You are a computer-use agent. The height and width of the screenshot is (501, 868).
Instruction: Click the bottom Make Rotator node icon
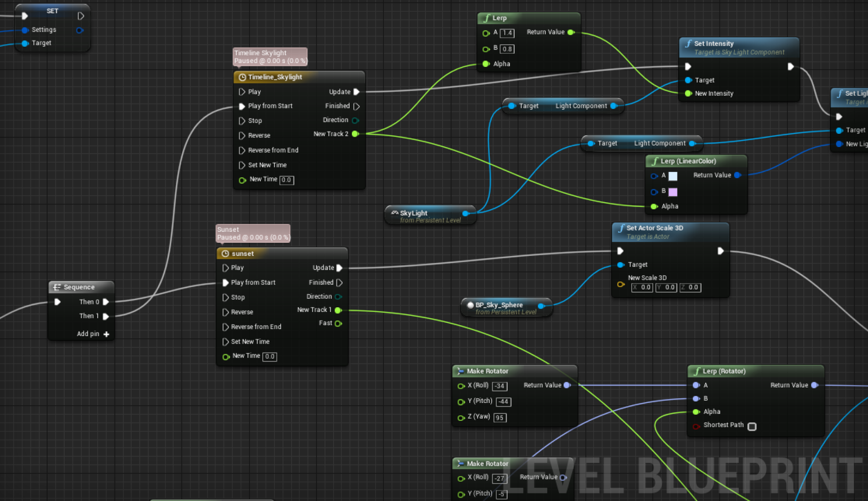pyautogui.click(x=460, y=464)
